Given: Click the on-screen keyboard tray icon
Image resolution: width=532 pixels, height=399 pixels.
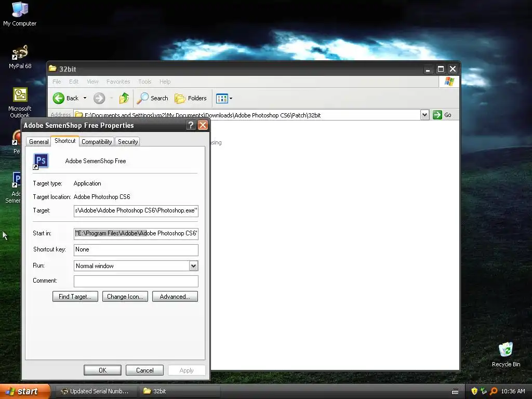Looking at the screenshot, I should (x=455, y=392).
